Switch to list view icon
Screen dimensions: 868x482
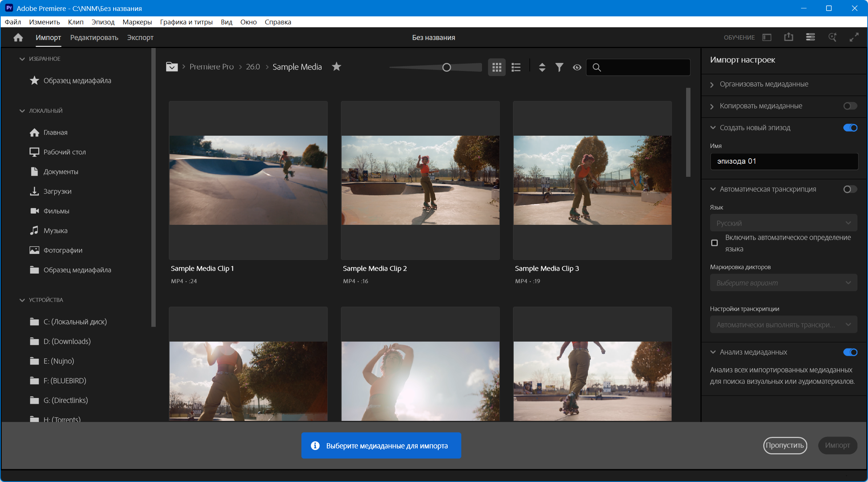point(516,67)
